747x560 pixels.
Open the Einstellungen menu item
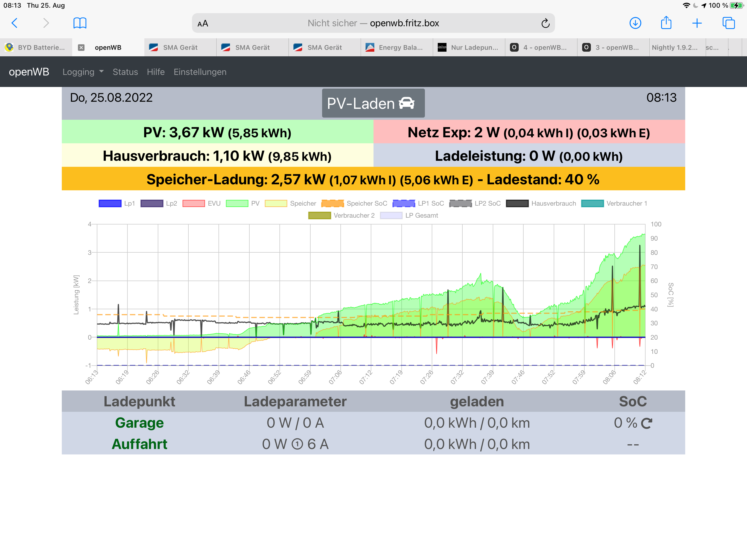(x=200, y=72)
